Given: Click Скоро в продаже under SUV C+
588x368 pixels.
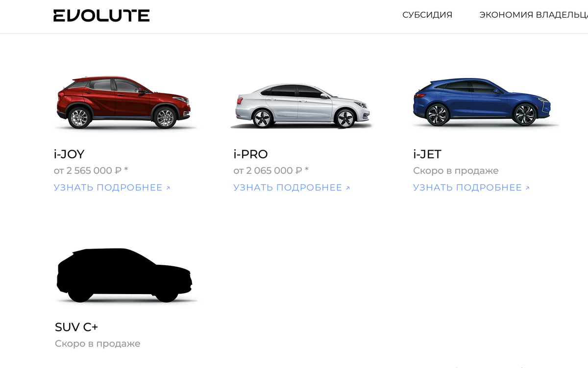Looking at the screenshot, I should click(98, 344).
